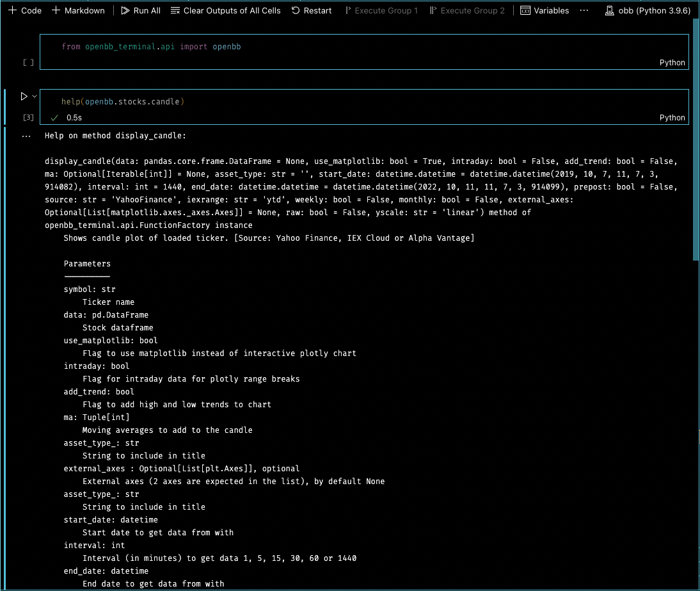Open run options chevron next to play button
The height and width of the screenshot is (591, 700).
pyautogui.click(x=35, y=96)
